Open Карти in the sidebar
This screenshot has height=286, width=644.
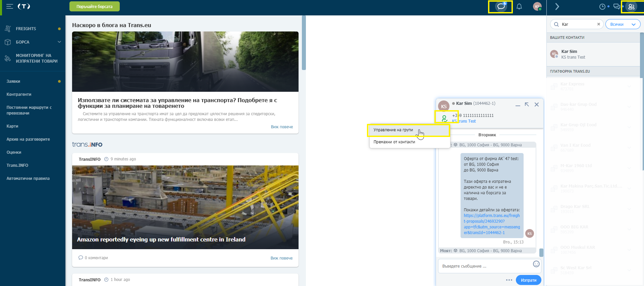(x=12, y=126)
